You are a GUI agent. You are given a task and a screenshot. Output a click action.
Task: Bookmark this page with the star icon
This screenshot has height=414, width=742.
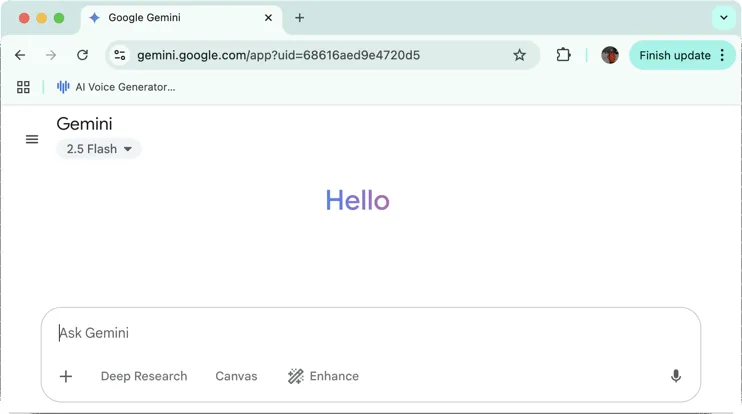click(x=520, y=55)
